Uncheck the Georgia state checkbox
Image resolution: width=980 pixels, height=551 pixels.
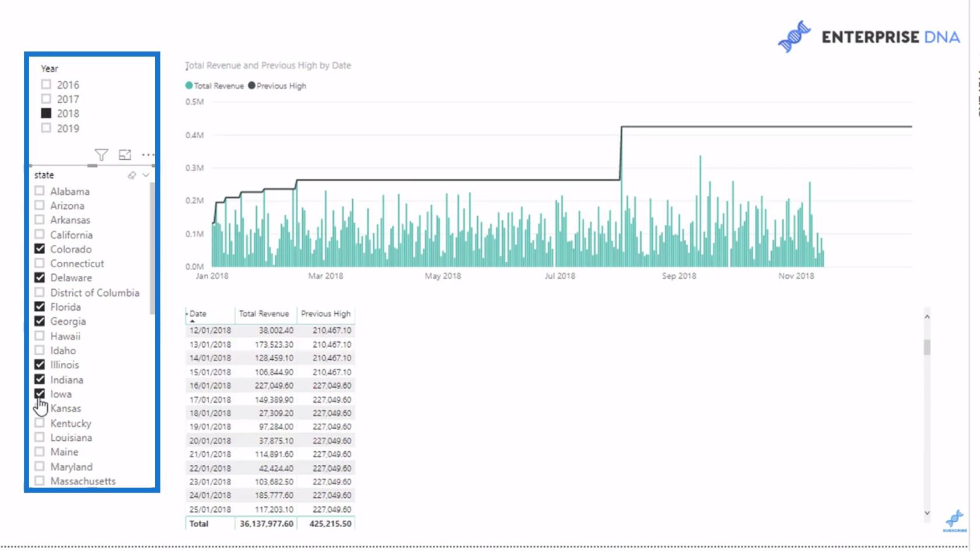[40, 321]
